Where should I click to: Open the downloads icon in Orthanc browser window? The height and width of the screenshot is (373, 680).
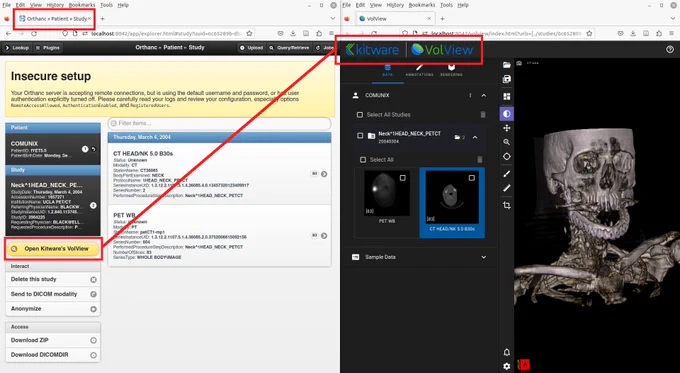[293, 33]
